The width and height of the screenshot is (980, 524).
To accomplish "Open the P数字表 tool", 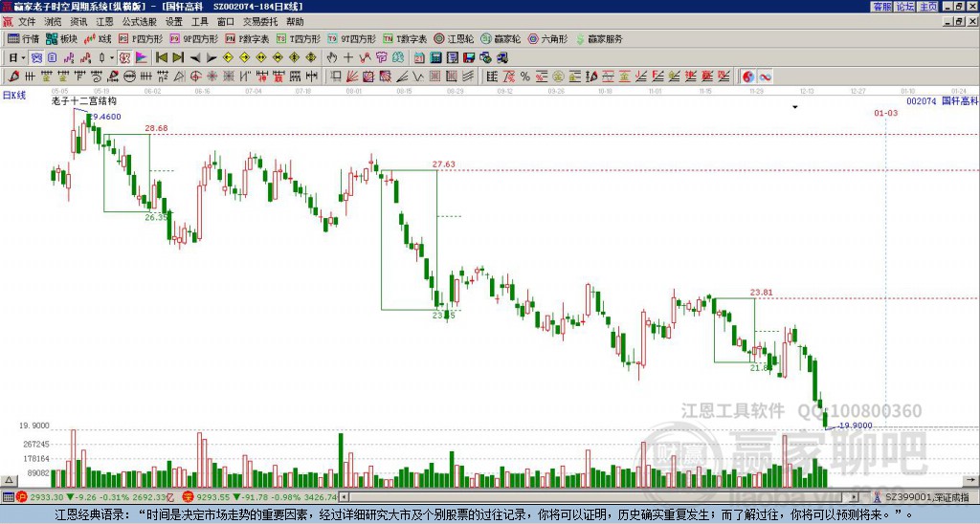I will pos(247,38).
